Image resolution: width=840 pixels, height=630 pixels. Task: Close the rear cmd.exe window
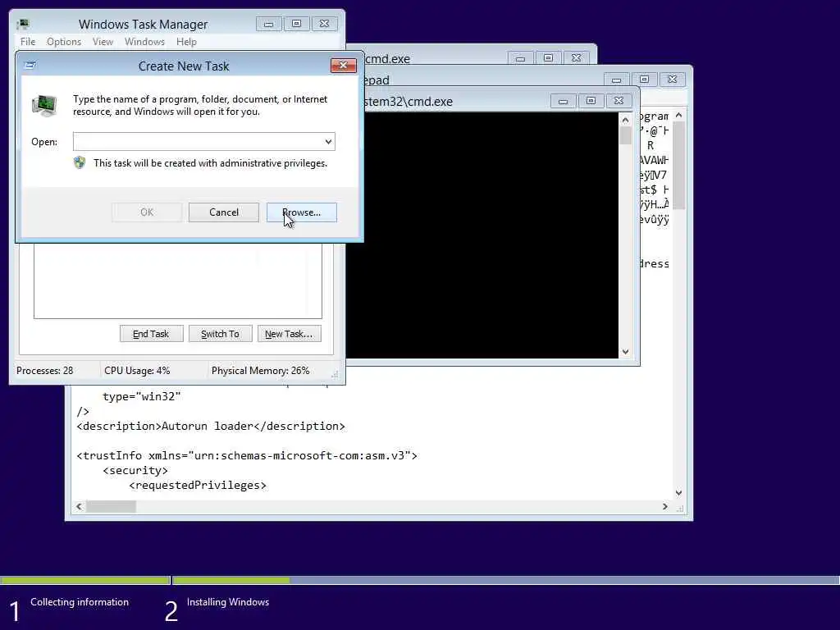point(576,58)
